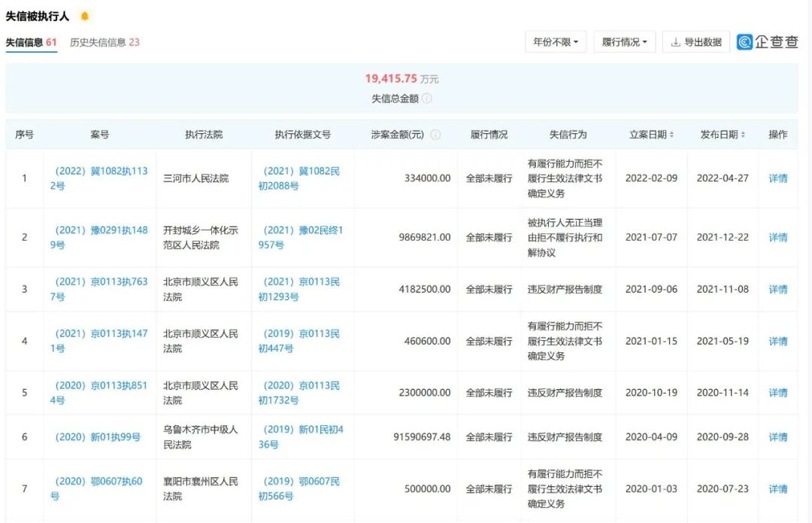Click the amount 500000.00

coord(427,489)
